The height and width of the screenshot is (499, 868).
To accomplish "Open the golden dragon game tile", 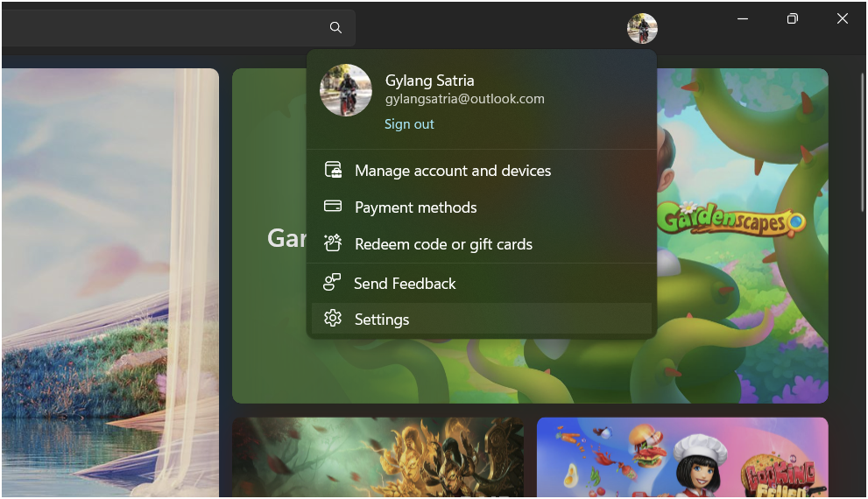I will point(378,458).
